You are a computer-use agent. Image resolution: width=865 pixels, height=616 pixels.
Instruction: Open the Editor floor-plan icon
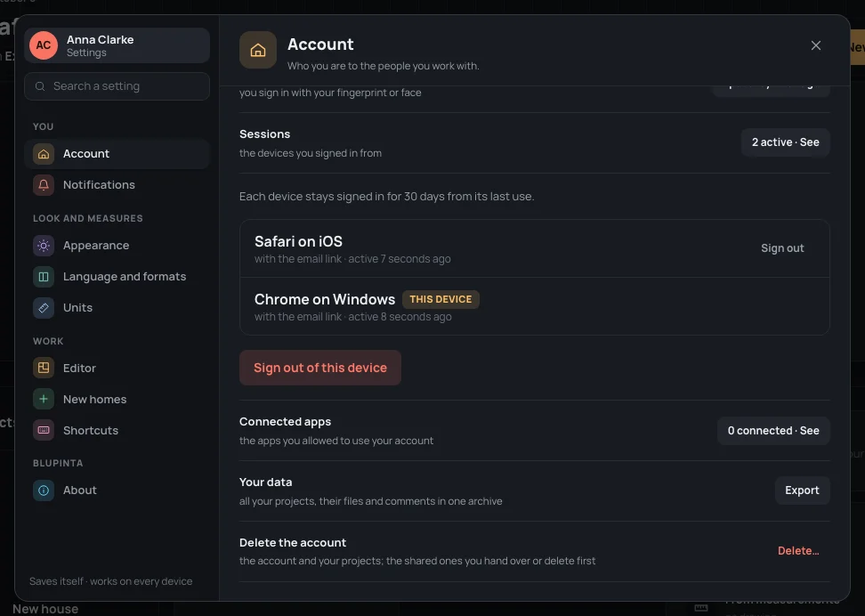coord(44,369)
